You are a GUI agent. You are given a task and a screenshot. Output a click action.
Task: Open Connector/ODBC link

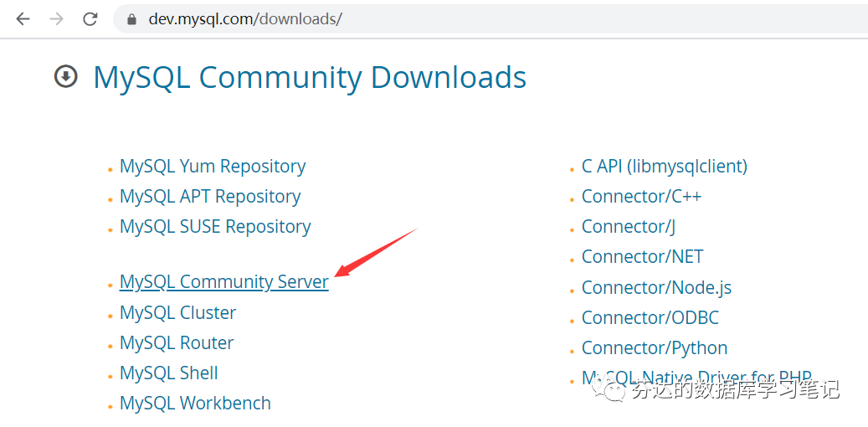click(650, 318)
